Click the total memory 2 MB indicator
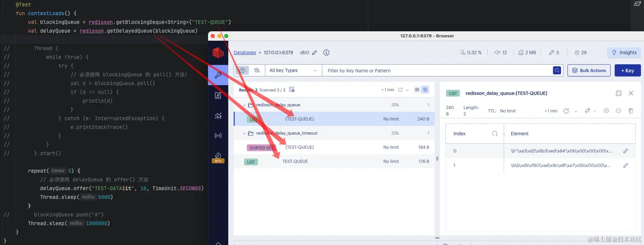644x245 pixels. click(527, 53)
